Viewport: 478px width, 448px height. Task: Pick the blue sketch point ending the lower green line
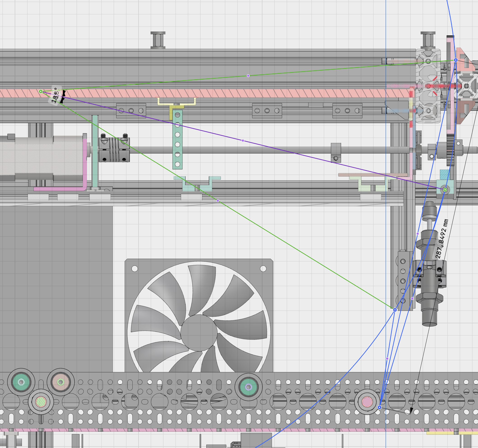(x=395, y=310)
